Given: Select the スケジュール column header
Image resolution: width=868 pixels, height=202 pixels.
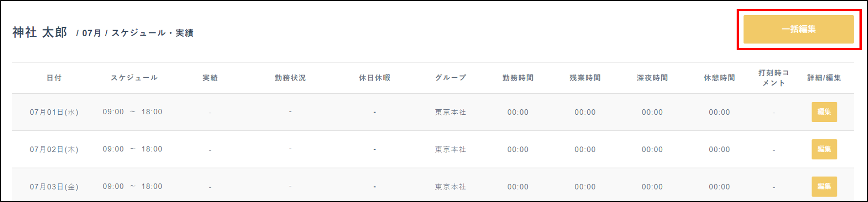Looking at the screenshot, I should [134, 78].
